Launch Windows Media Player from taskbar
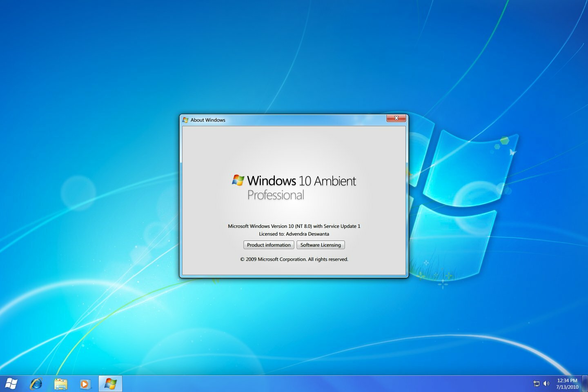The image size is (588, 392). [85, 384]
